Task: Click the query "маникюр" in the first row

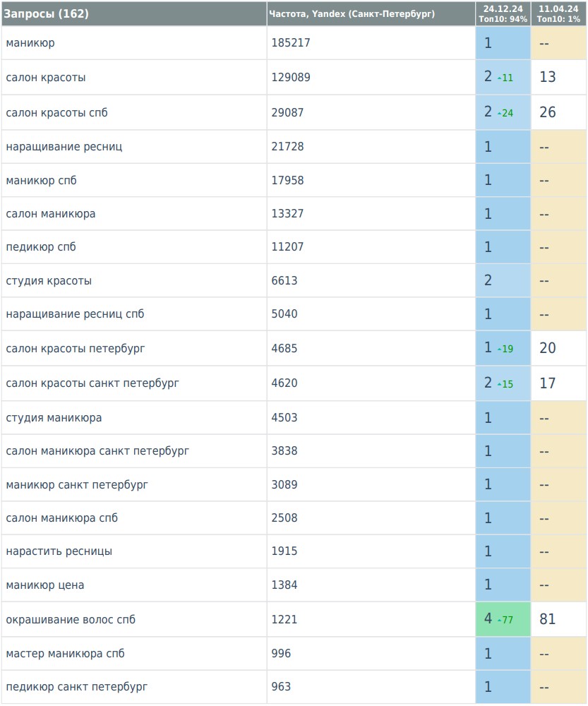Action: click(30, 43)
